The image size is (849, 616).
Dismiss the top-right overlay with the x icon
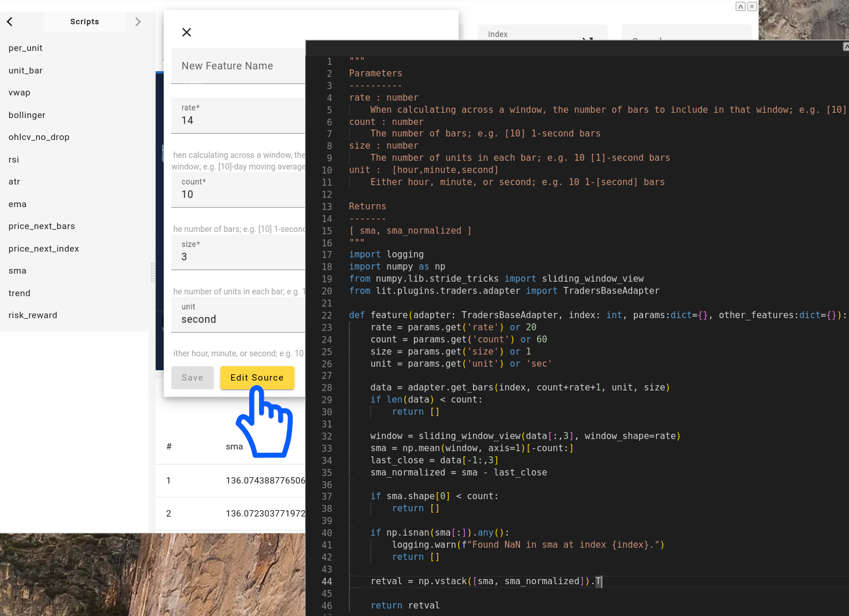click(x=752, y=6)
